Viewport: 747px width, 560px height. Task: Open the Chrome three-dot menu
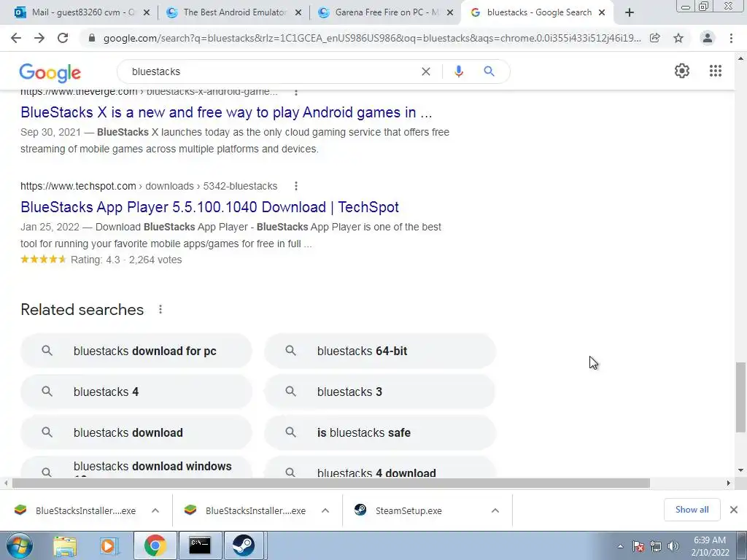731,38
